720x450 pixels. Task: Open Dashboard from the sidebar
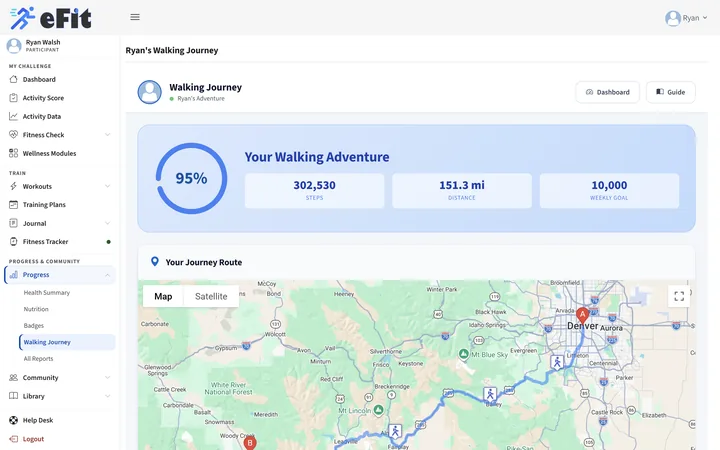(x=39, y=79)
